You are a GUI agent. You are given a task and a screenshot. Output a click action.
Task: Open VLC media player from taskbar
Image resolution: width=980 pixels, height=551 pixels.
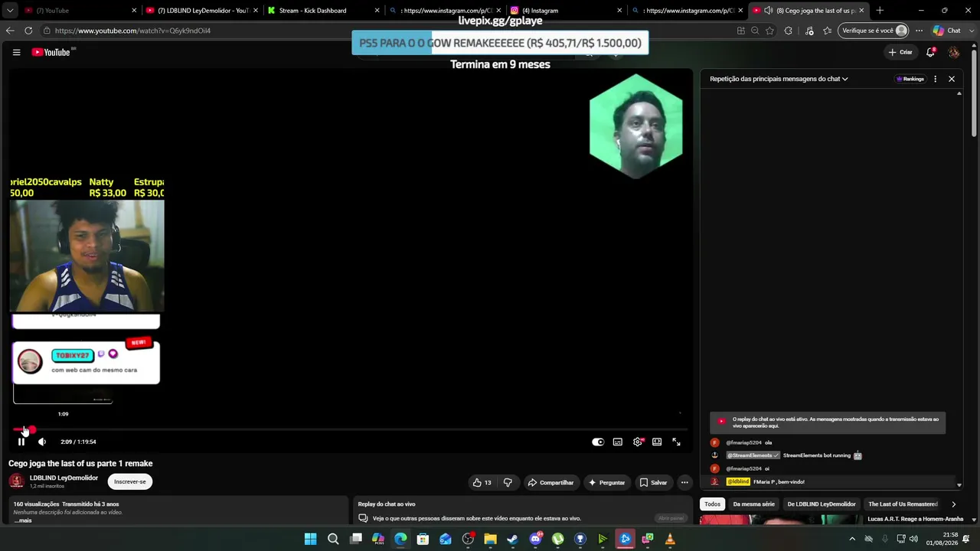(x=670, y=539)
